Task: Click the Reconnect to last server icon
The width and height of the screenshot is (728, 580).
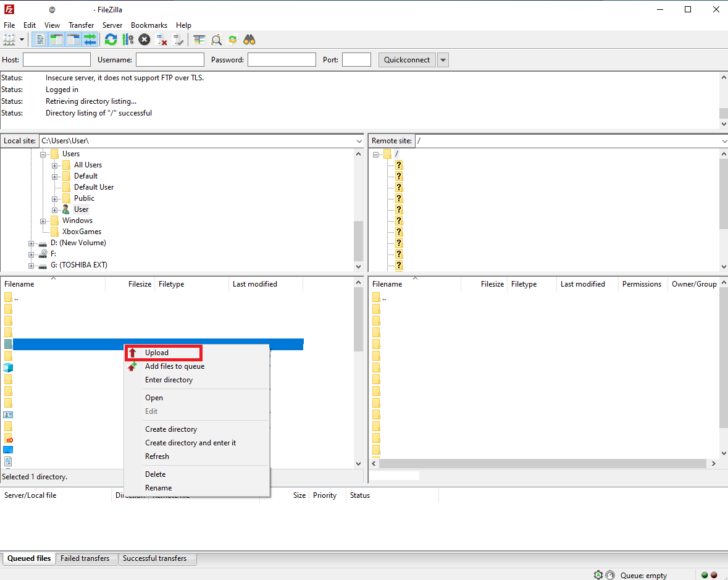Action: (178, 40)
